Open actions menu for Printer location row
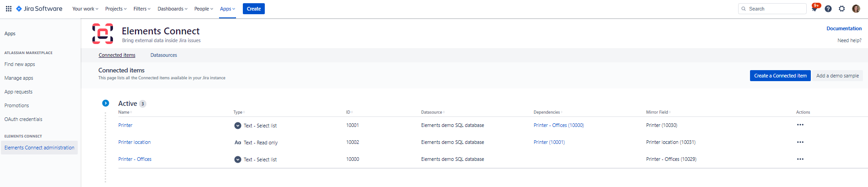 tap(800, 142)
